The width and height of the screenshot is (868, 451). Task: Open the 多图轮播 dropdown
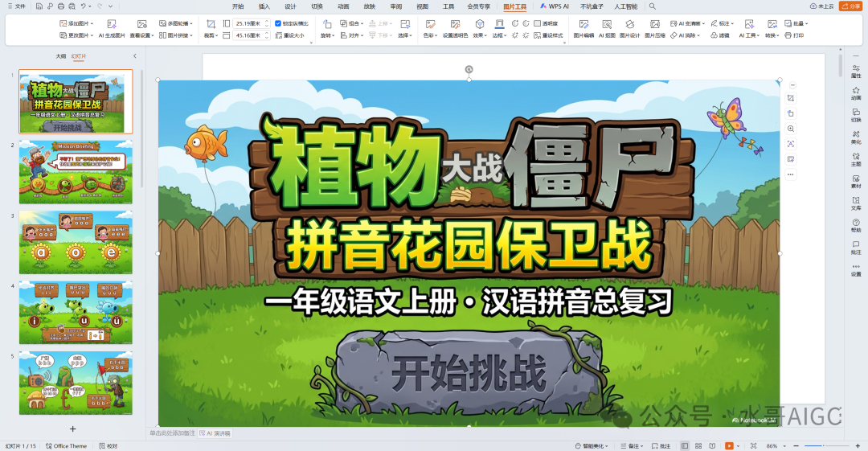[x=176, y=23]
